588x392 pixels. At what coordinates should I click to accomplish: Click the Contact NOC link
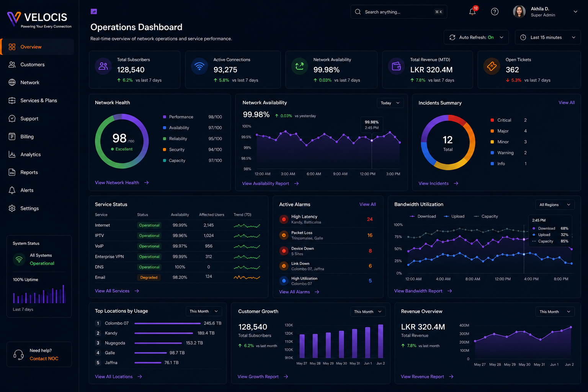44,359
